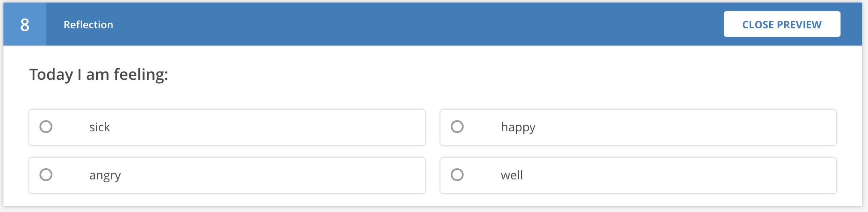This screenshot has height=212, width=868.
Task: Click the "sick" answer label text
Action: tap(100, 127)
